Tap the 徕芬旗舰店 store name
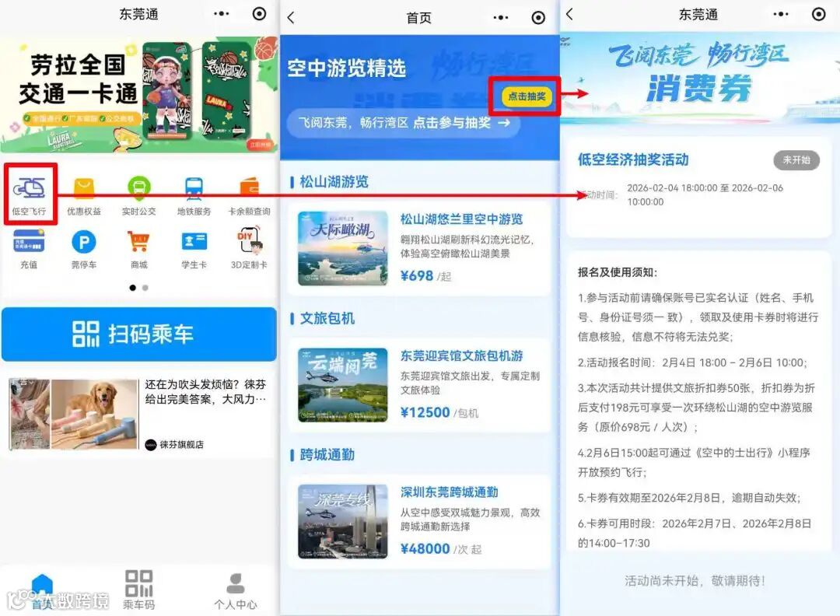The height and width of the screenshot is (616, 840). click(x=181, y=444)
